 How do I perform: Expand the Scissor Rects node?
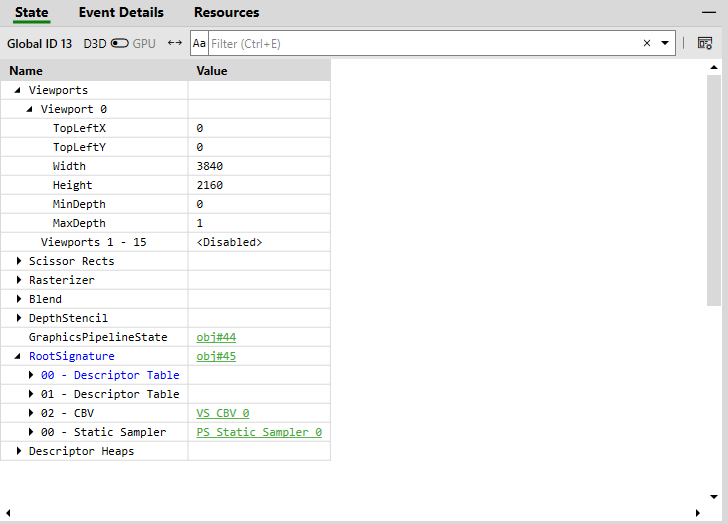click(19, 261)
